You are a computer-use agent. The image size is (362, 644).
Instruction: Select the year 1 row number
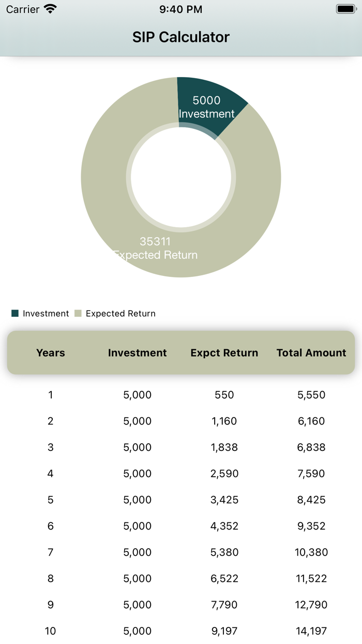(x=51, y=395)
